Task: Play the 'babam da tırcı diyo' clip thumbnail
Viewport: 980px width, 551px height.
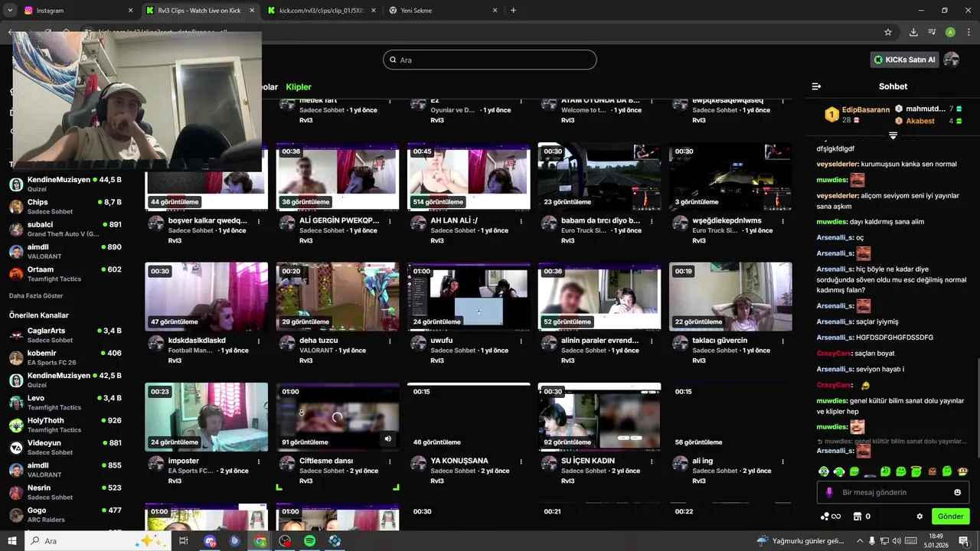Action: [599, 177]
